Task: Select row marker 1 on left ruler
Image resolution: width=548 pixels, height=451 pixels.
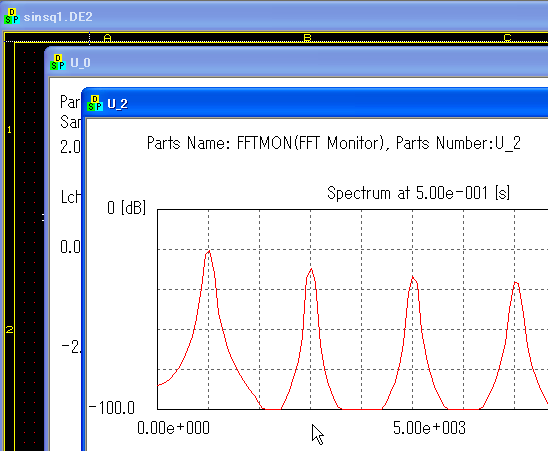Action: [9, 130]
